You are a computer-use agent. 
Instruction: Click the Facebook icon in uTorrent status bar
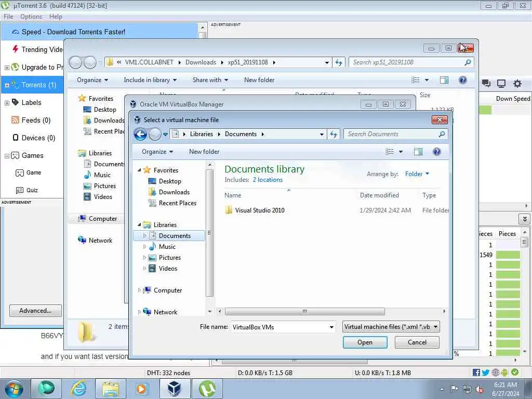[x=476, y=373]
